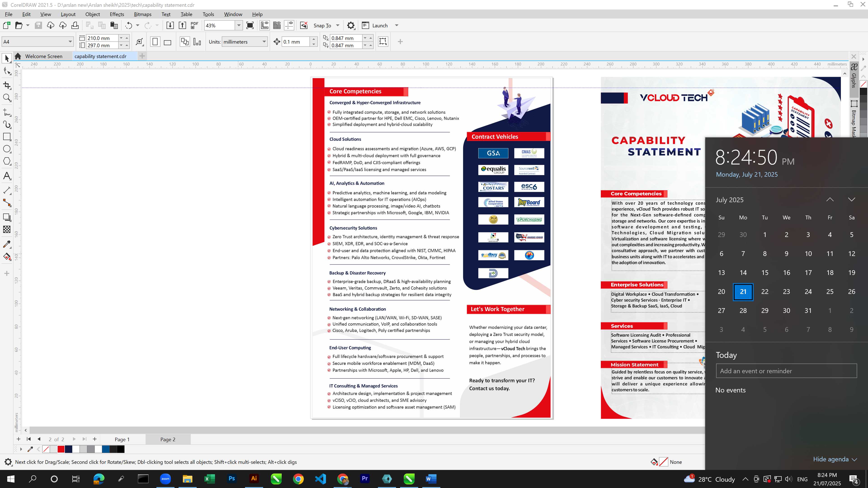Click the Monday, July 21, 2025 date link
This screenshot has width=868, height=488.
click(747, 174)
